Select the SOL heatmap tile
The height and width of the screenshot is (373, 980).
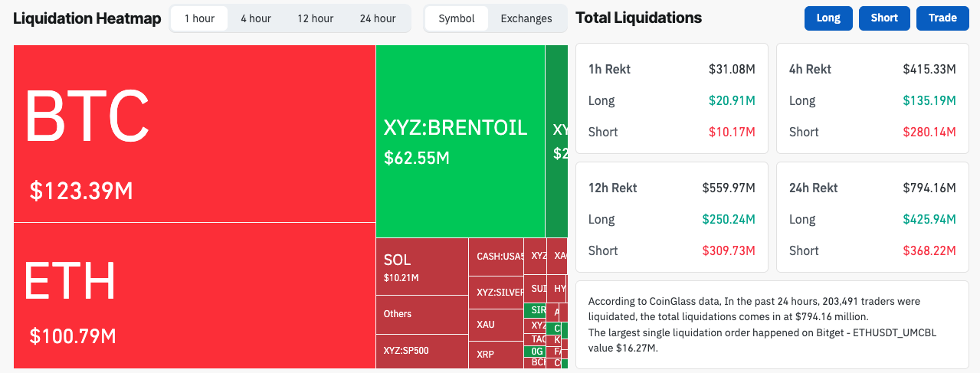coord(422,267)
